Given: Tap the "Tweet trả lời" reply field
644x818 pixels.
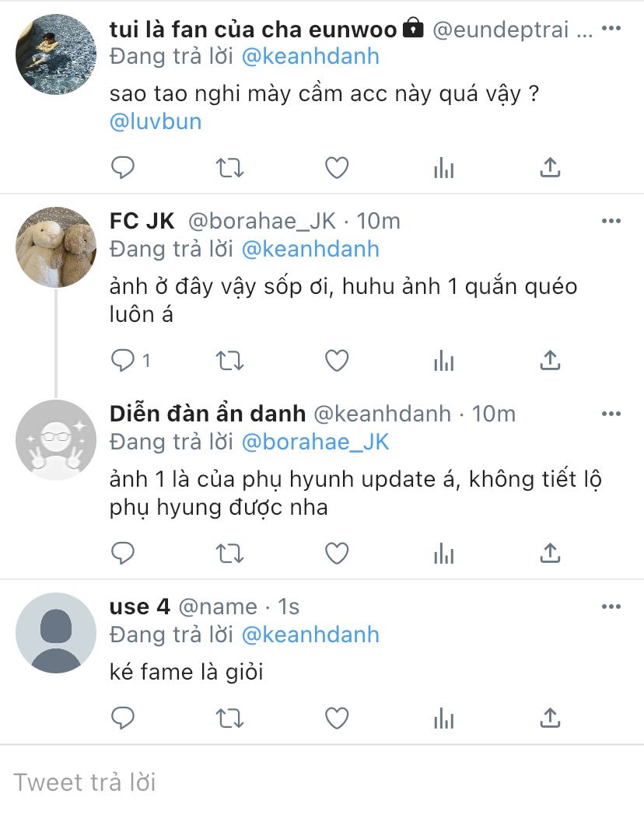Looking at the screenshot, I should point(322,782).
